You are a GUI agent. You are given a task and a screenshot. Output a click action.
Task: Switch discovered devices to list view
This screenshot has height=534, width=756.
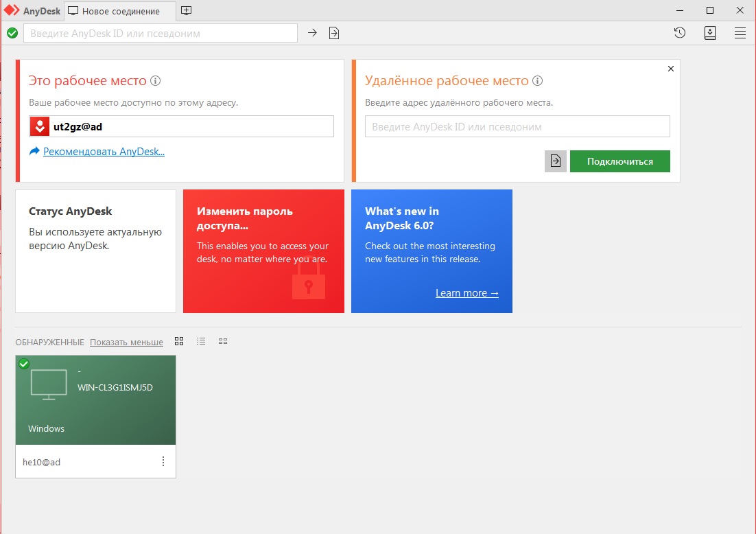tap(201, 341)
